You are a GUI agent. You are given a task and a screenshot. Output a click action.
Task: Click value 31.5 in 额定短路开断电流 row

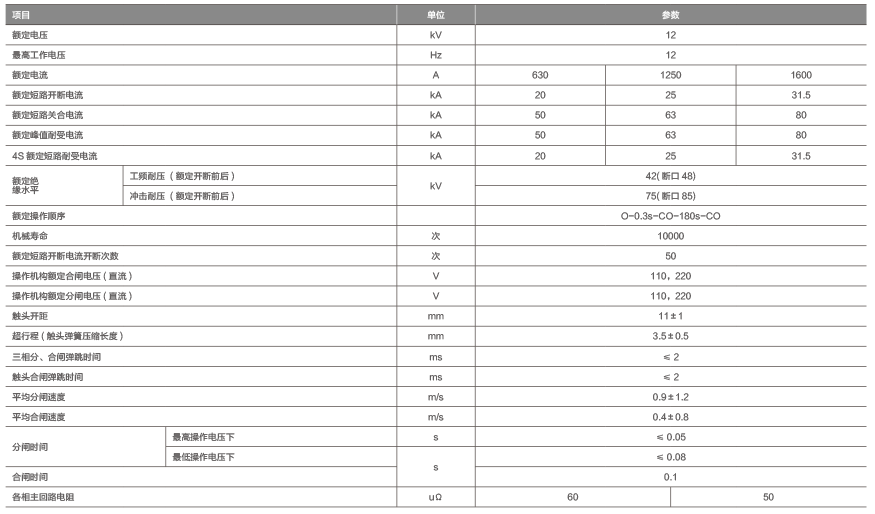tap(801, 95)
